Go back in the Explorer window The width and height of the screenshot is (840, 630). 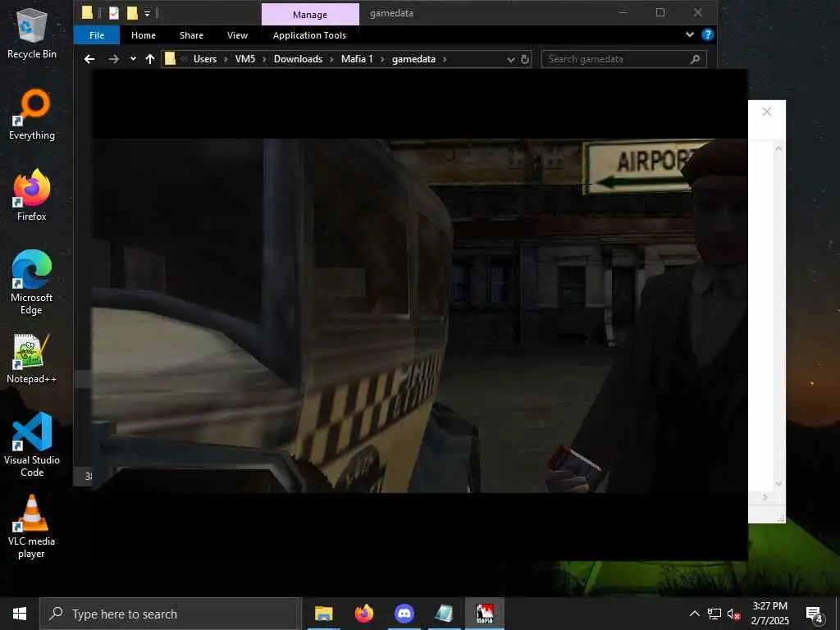tap(89, 59)
